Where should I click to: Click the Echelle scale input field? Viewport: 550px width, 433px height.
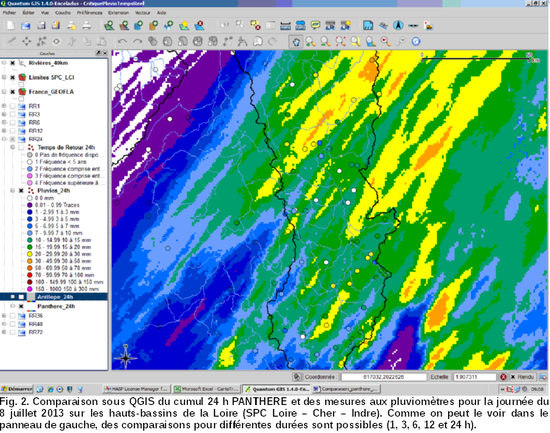(x=475, y=377)
